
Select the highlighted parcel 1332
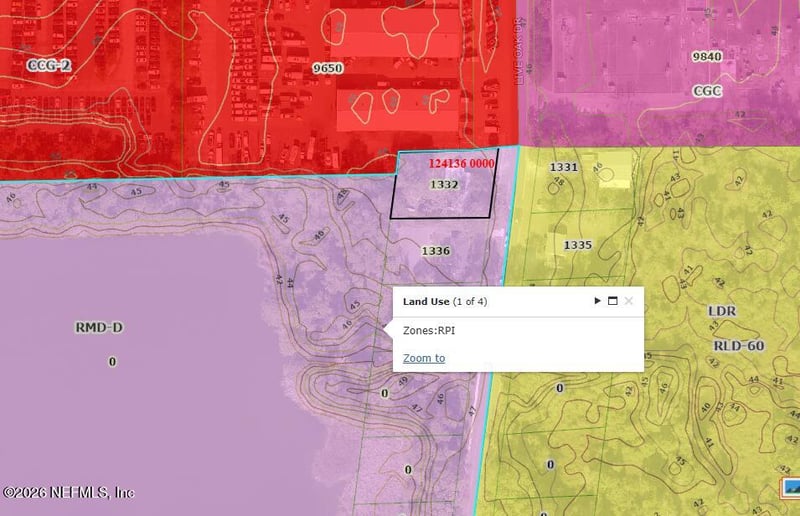click(x=444, y=185)
